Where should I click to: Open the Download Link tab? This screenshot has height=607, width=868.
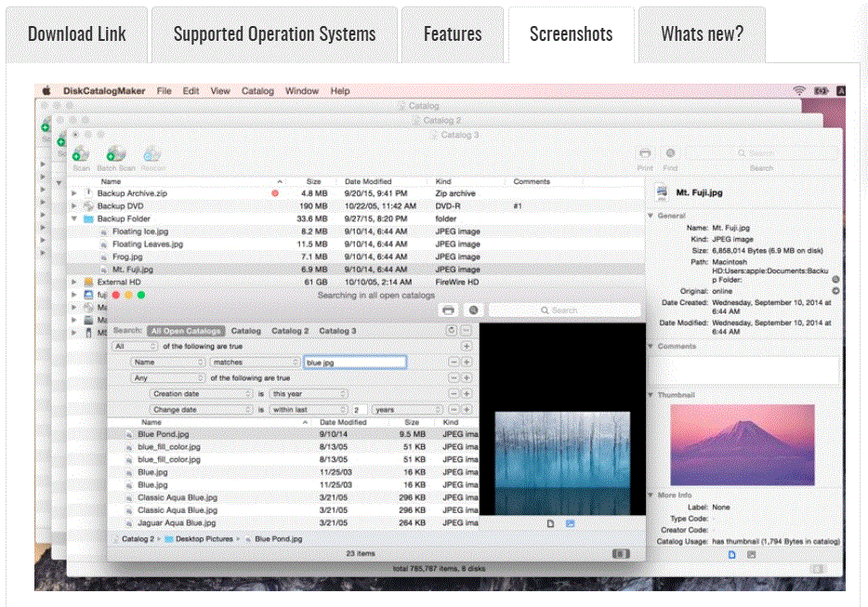(77, 34)
